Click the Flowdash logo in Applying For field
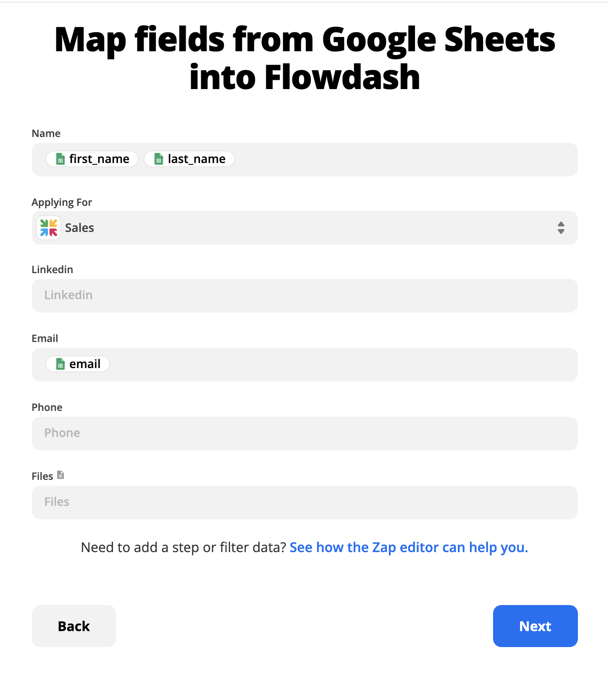This screenshot has height=700, width=609. [x=49, y=228]
